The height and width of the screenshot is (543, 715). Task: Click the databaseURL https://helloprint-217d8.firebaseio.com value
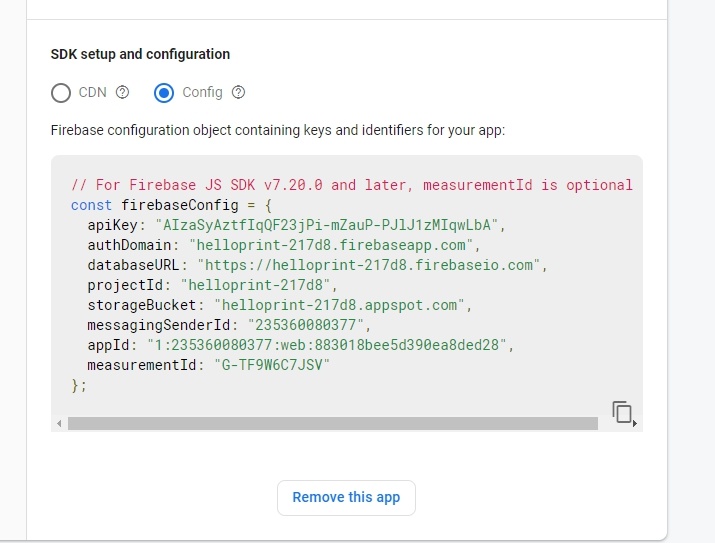pos(368,265)
